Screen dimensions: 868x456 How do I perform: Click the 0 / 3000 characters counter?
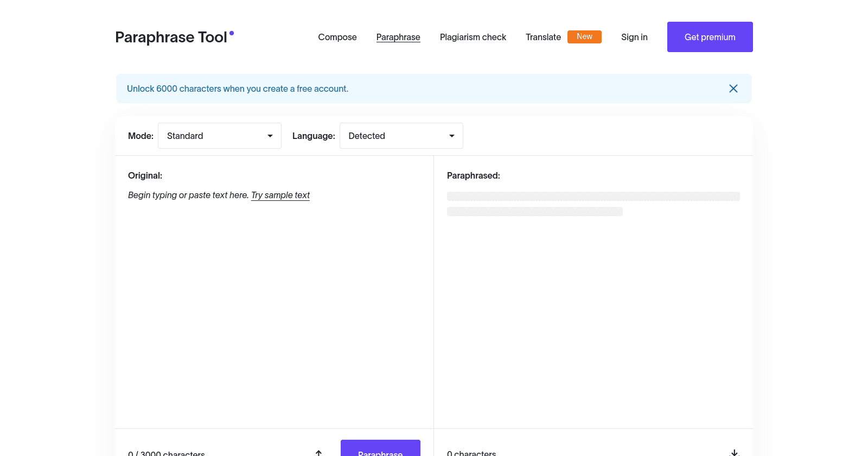coord(167,453)
